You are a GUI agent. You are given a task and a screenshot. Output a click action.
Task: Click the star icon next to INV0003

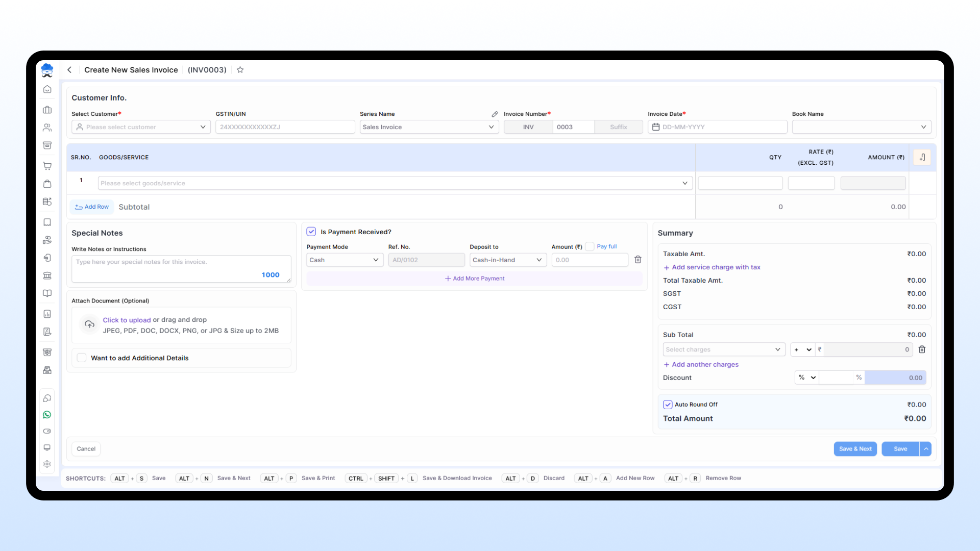tap(240, 70)
